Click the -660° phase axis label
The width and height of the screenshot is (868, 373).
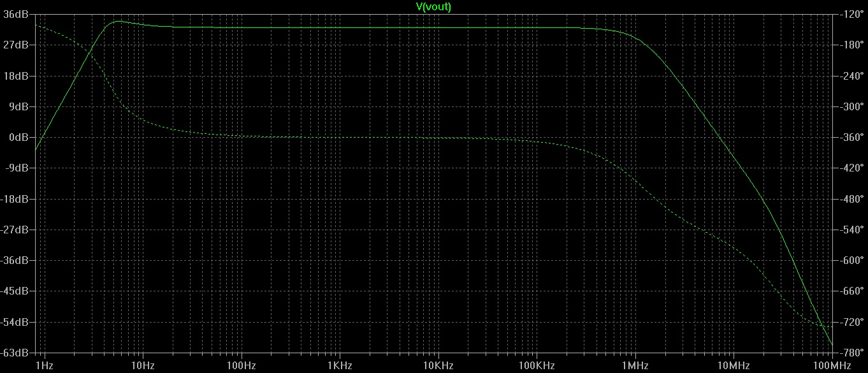point(852,291)
